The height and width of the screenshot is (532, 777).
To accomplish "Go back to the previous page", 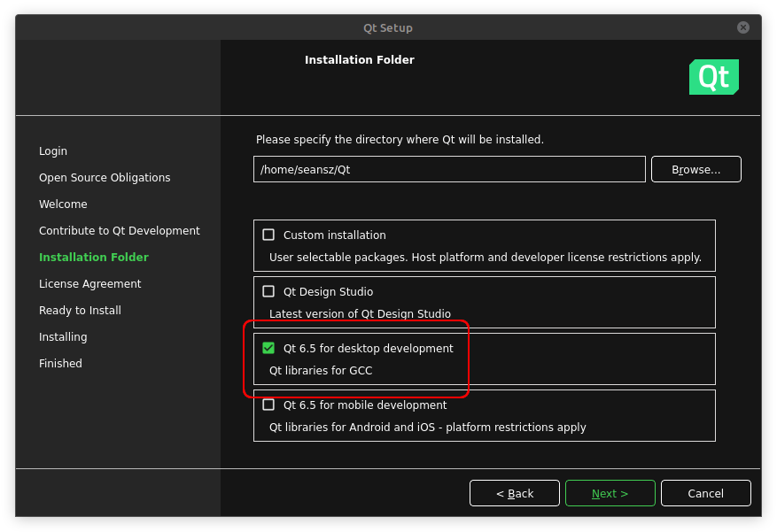I will (515, 493).
